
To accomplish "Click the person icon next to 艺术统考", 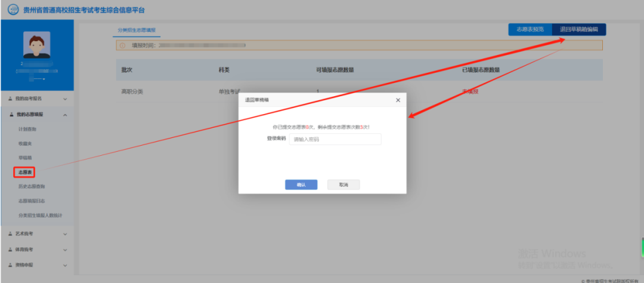I will [11, 233].
